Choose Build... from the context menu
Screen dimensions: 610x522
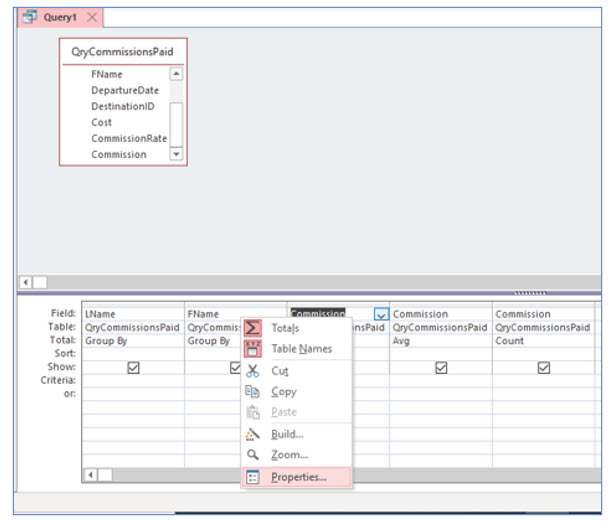point(296,434)
